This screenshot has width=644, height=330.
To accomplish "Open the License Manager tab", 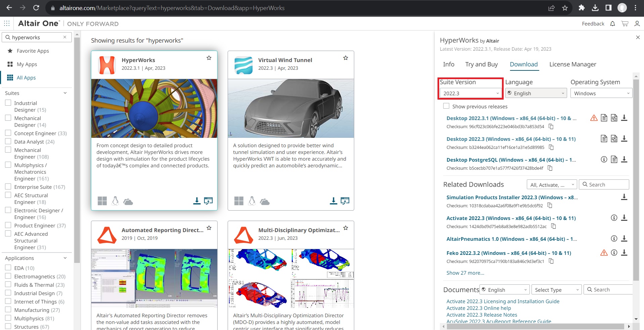I will [x=572, y=64].
